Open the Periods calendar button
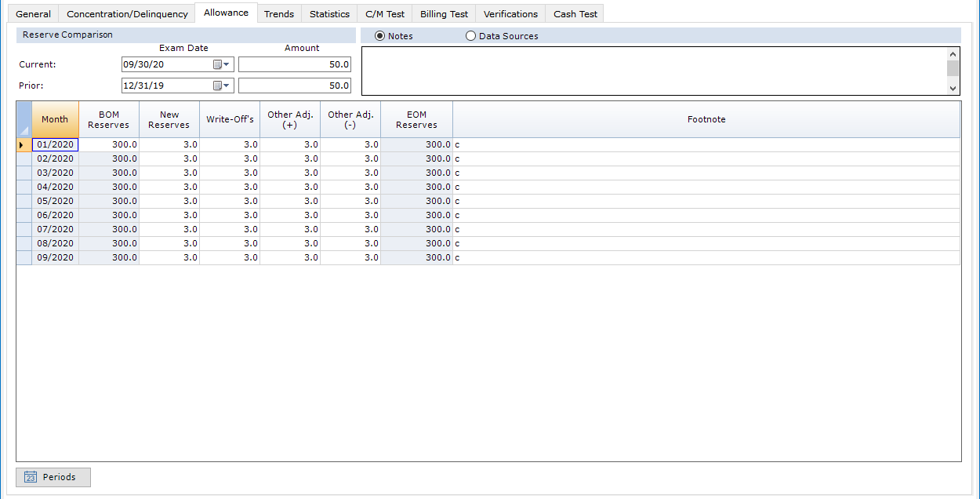The image size is (980, 499). point(53,477)
